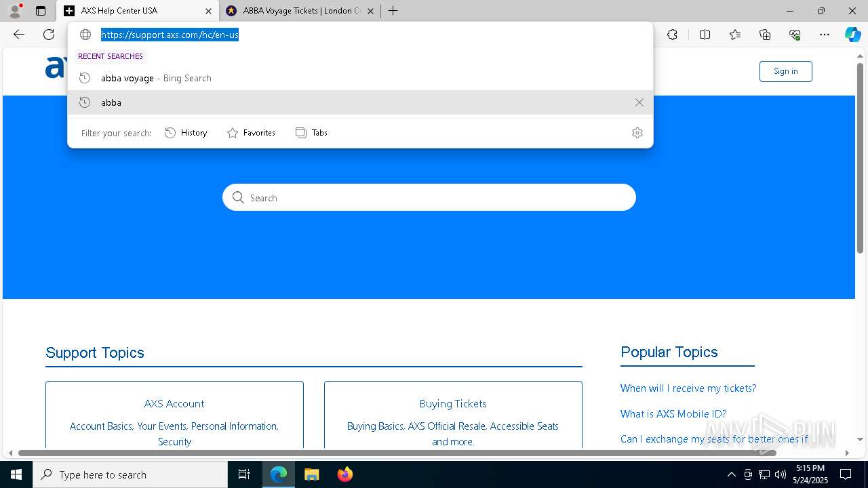Open File Explorer from the taskbar
This screenshot has width=868, height=488.
[x=311, y=474]
